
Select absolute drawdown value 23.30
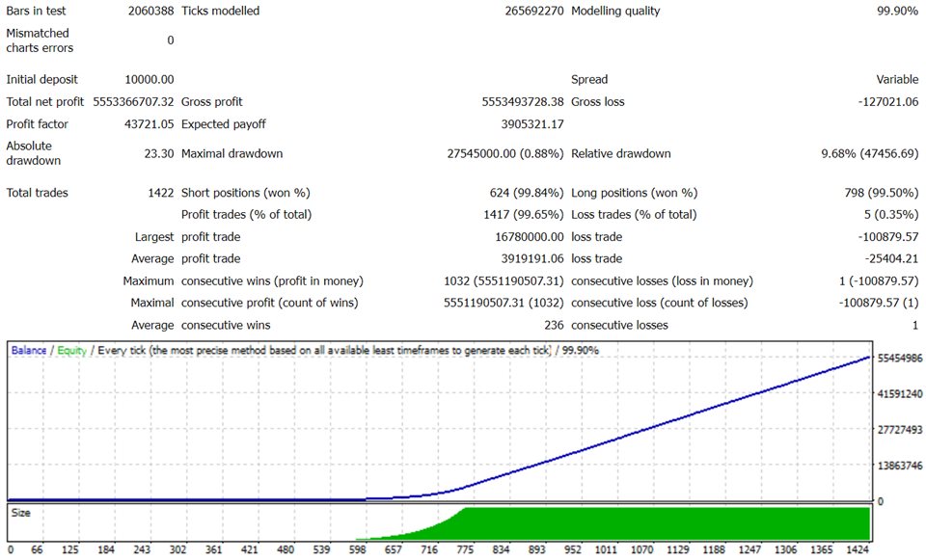[x=159, y=153]
